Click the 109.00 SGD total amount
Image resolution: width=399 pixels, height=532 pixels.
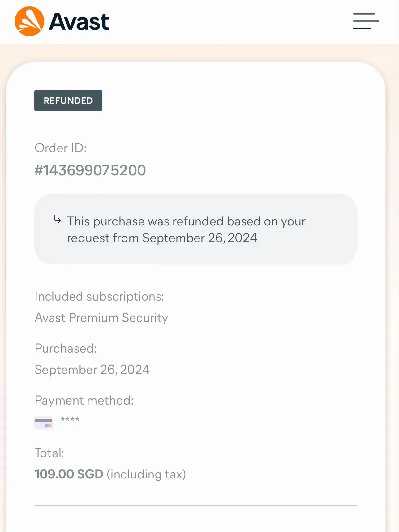click(69, 474)
